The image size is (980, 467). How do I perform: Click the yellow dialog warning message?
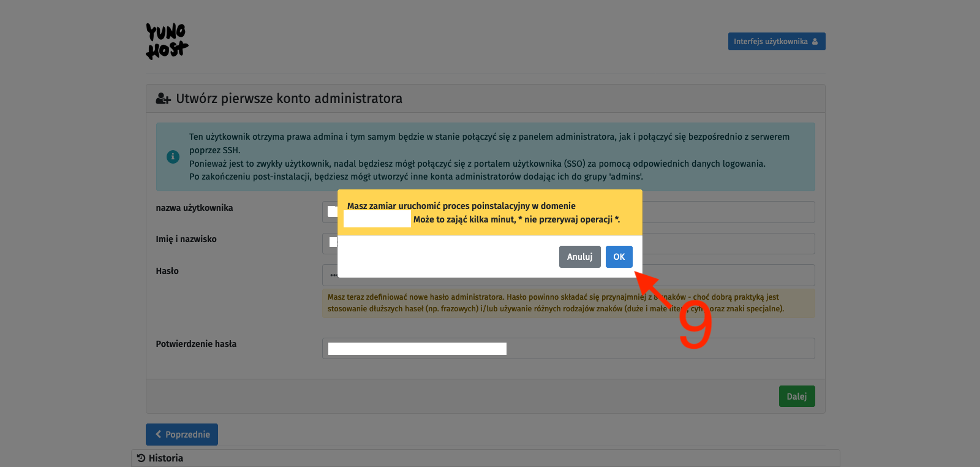pyautogui.click(x=490, y=212)
